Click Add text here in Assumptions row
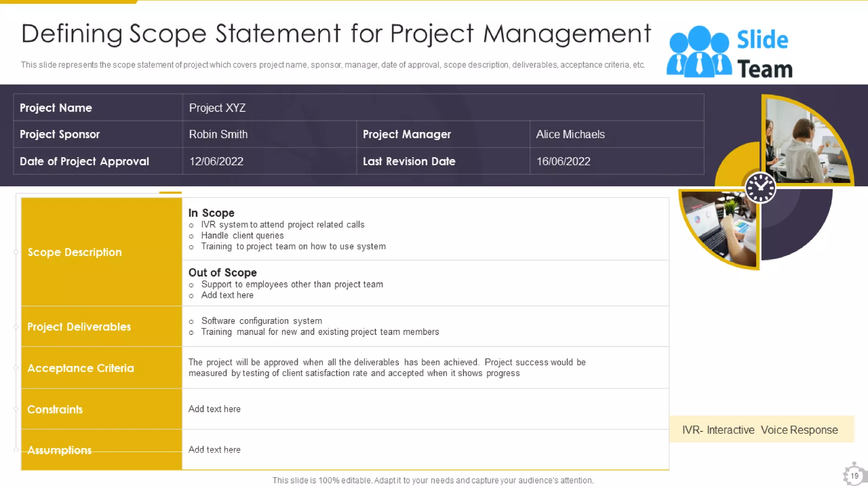Screen dimensions: 868x488 [x=214, y=450]
